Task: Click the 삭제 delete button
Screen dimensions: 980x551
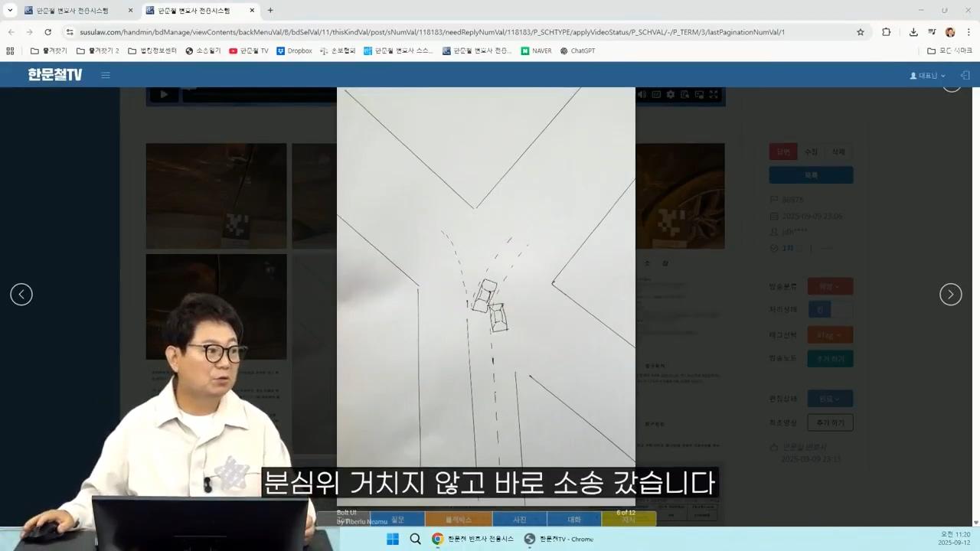Action: coord(839,152)
